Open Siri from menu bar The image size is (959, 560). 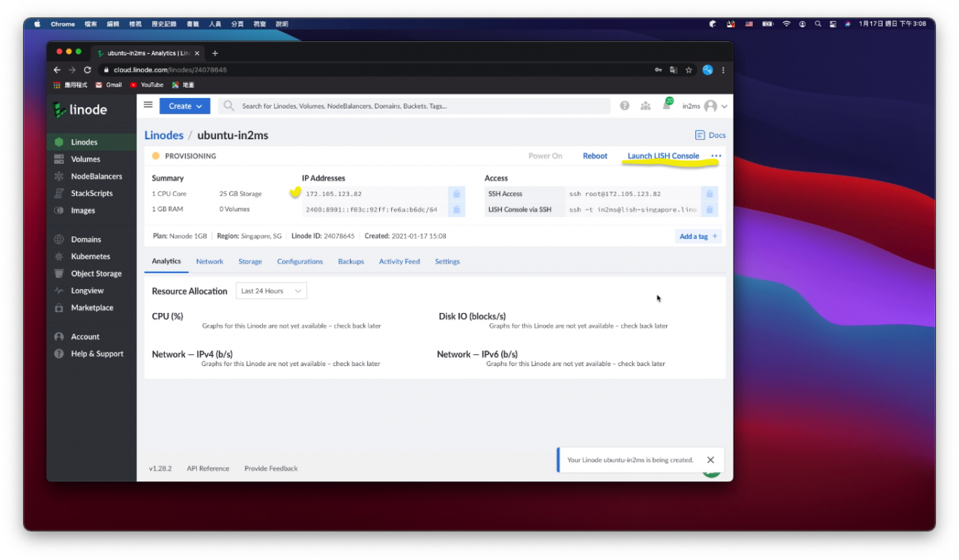pyautogui.click(x=847, y=24)
